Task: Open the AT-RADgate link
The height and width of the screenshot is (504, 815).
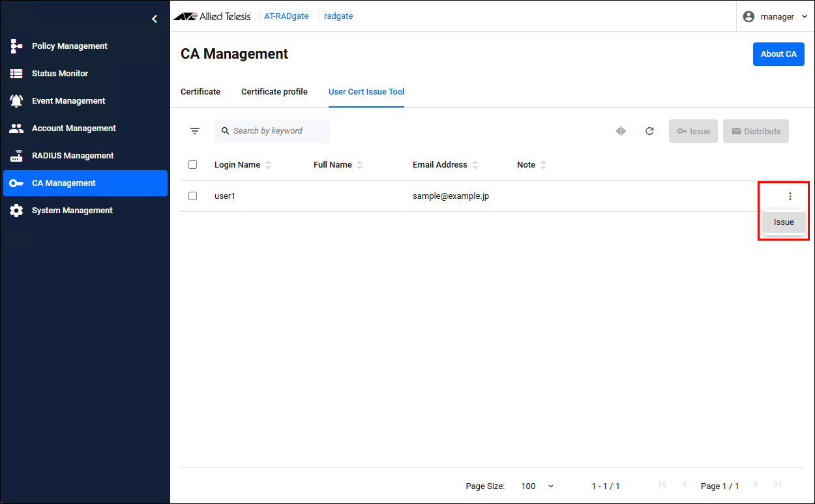Action: (286, 16)
